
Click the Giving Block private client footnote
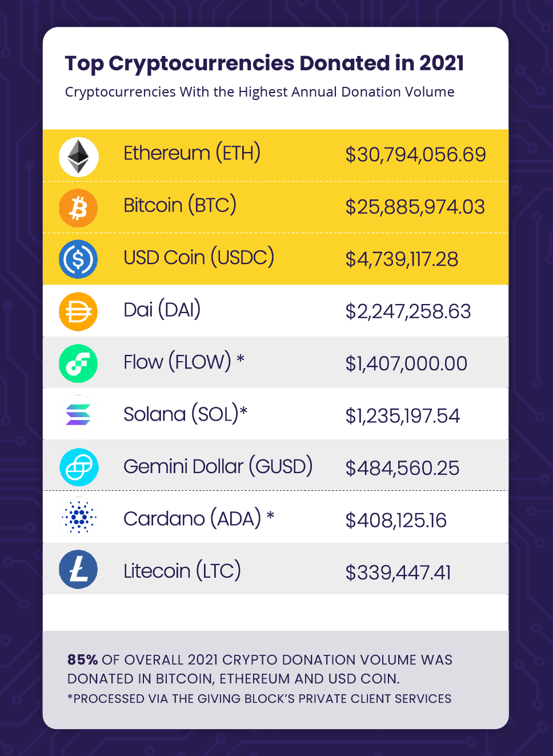[259, 699]
